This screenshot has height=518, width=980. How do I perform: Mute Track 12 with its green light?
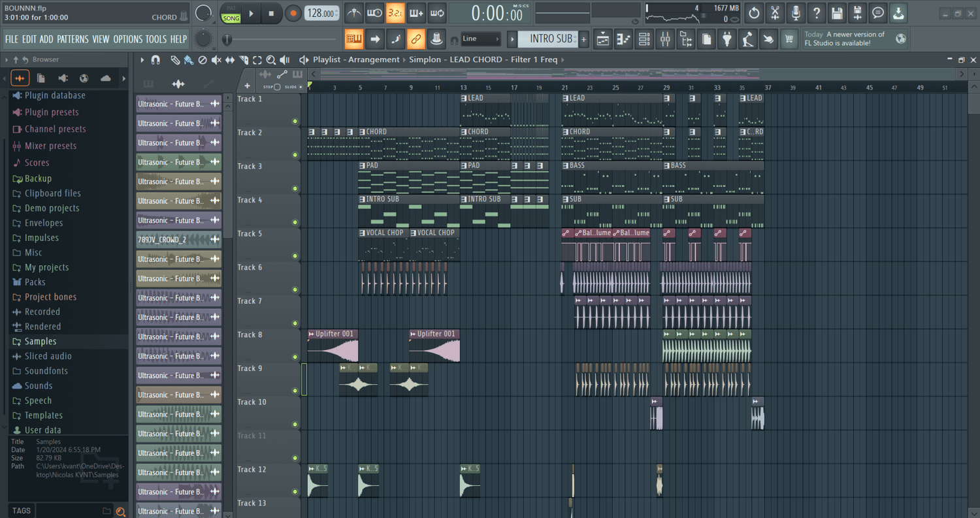click(295, 492)
